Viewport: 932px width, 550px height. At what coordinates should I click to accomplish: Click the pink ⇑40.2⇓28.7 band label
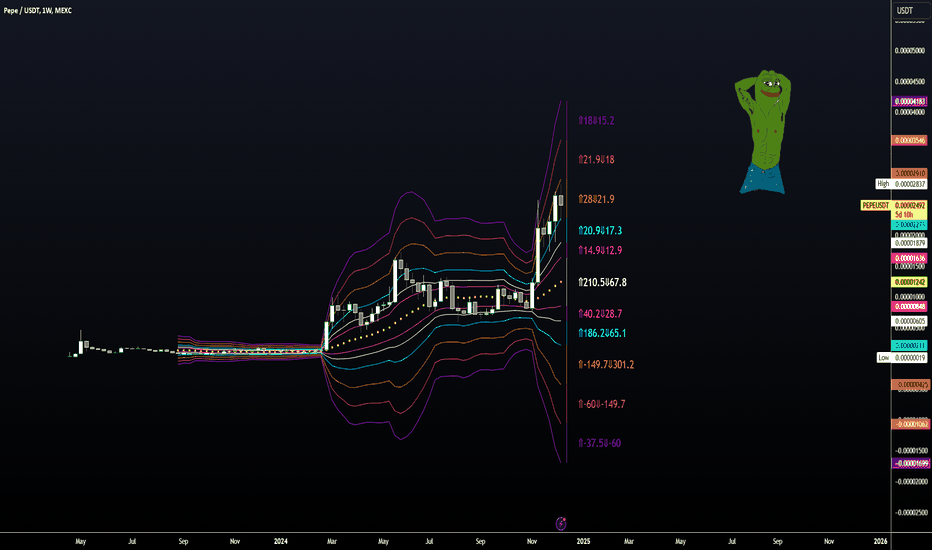click(x=600, y=313)
